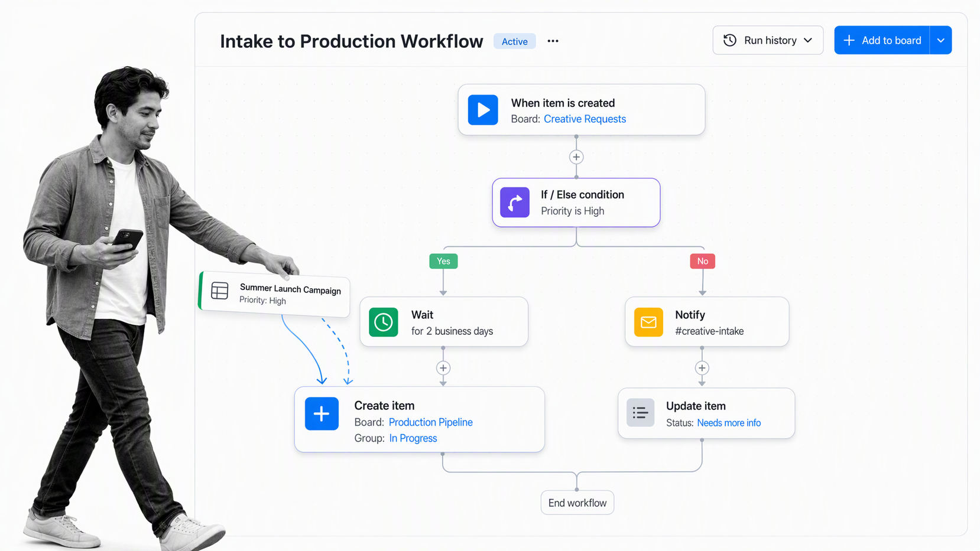Open the three-dot workflow options menu

click(553, 41)
